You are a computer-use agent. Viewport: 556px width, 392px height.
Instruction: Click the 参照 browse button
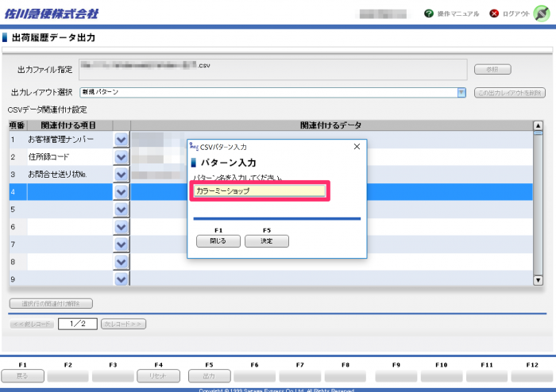pyautogui.click(x=492, y=69)
